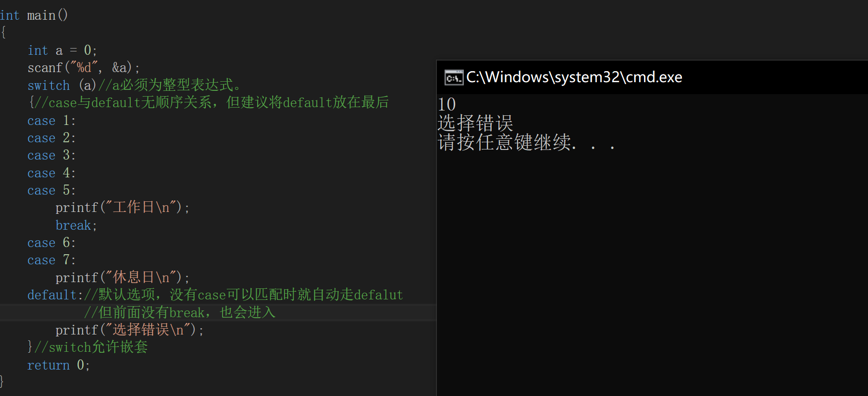Viewport: 868px width, 396px height.
Task: Select the printf("工作日\n") statement
Action: pos(122,207)
